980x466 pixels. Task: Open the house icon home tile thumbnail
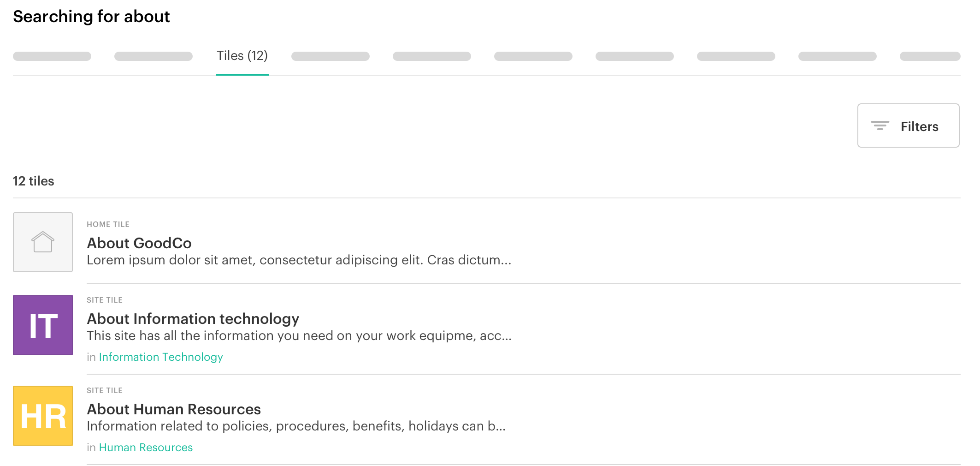(x=43, y=242)
